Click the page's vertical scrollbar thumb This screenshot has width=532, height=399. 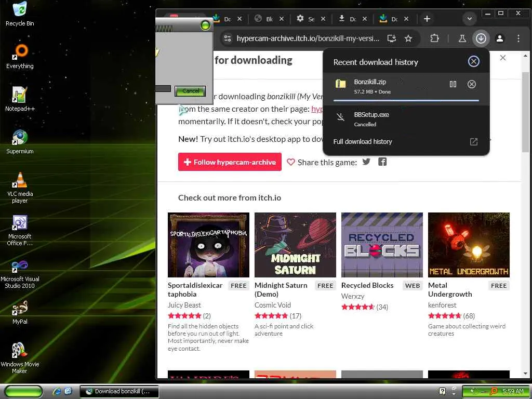tap(525, 112)
